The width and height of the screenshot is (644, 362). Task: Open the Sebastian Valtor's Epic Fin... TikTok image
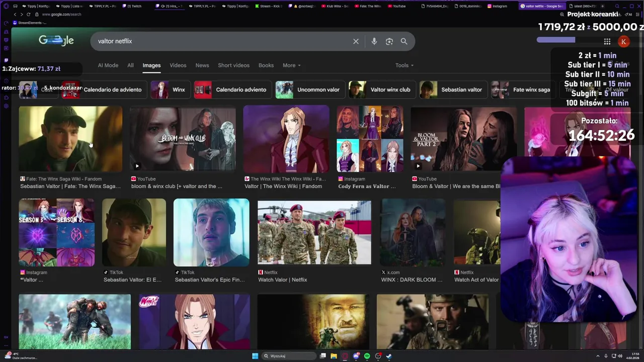(211, 232)
